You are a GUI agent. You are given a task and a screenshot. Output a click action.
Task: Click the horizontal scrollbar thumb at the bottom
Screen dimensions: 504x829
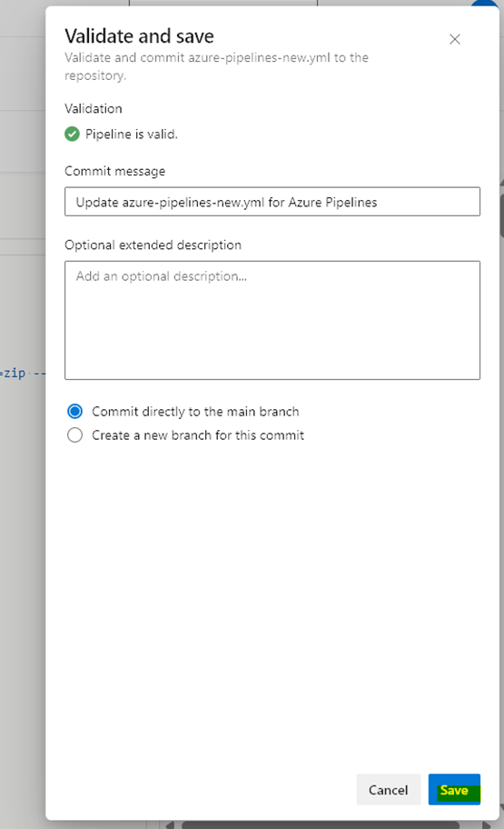(321, 824)
